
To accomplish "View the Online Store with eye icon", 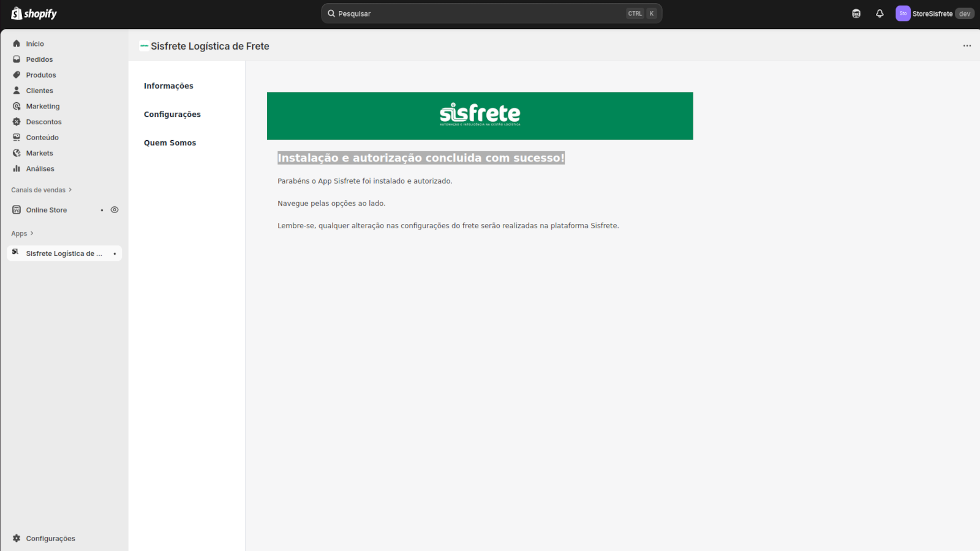I will (x=115, y=210).
